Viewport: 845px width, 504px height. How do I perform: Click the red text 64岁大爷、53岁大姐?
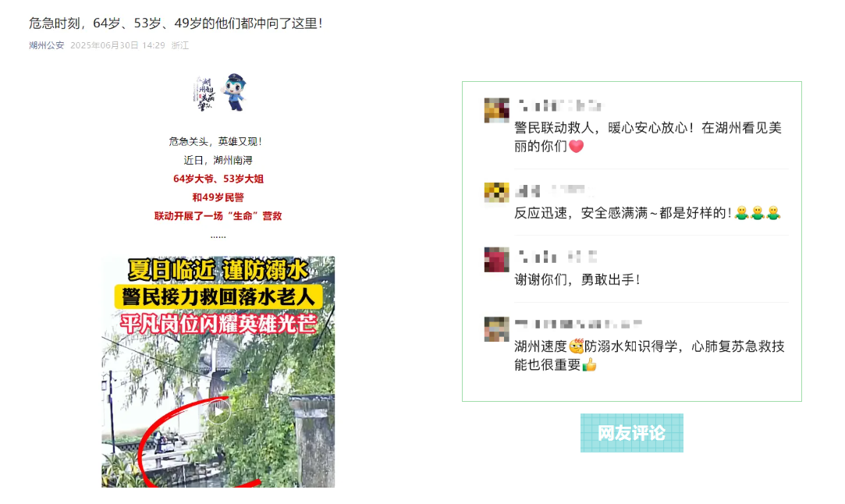[218, 179]
